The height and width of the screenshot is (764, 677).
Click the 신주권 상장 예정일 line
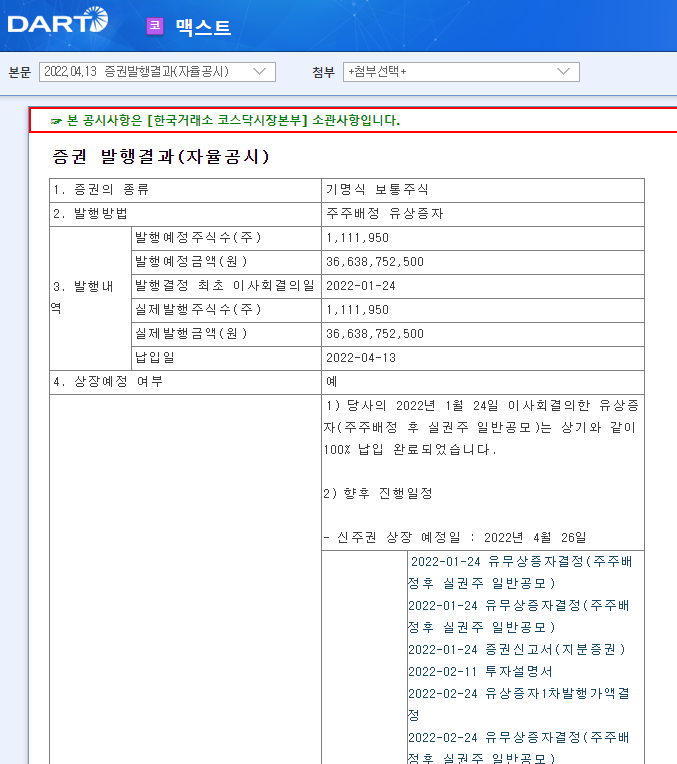455,537
